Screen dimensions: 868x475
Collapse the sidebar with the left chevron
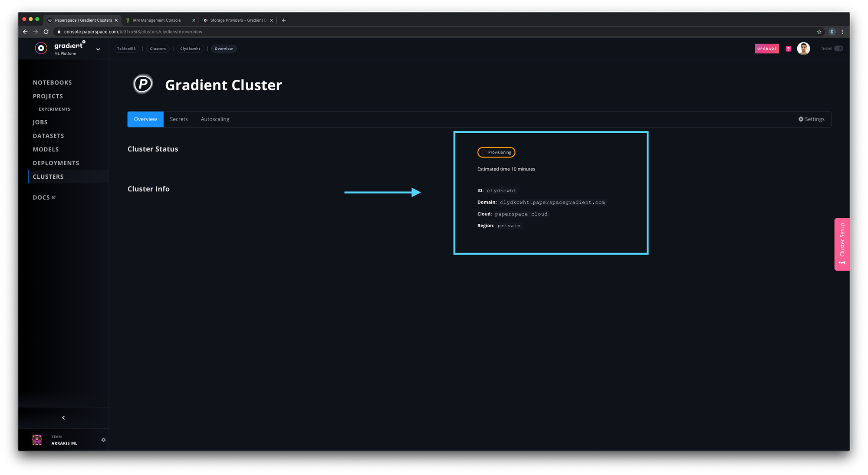pyautogui.click(x=63, y=418)
